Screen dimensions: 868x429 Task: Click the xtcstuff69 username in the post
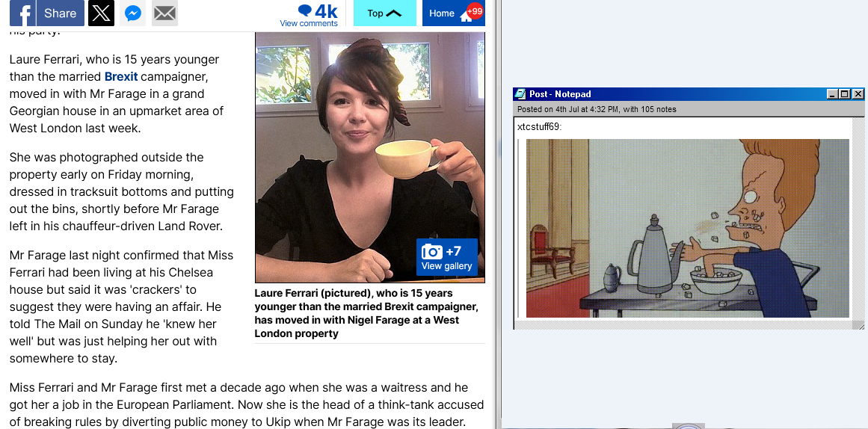tap(539, 127)
